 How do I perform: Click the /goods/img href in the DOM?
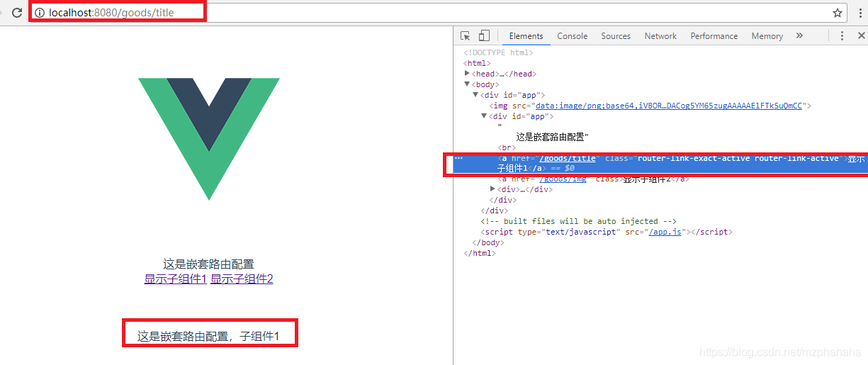563,179
